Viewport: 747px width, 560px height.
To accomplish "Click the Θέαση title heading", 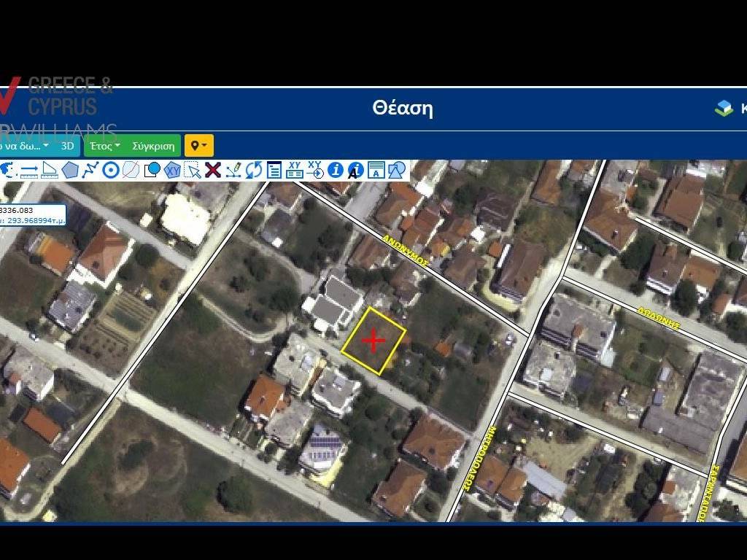I will (x=402, y=109).
